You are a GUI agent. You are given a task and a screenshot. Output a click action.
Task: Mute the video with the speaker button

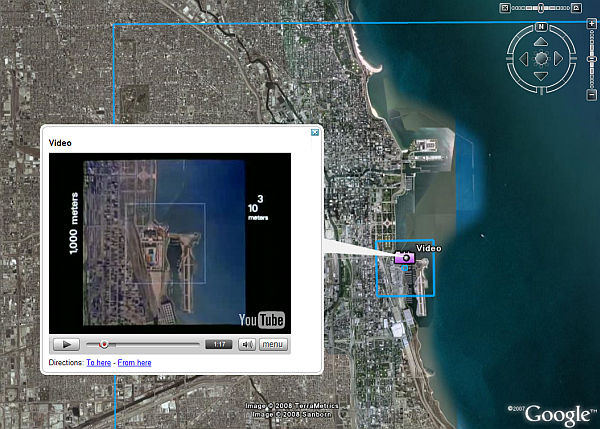(247, 344)
